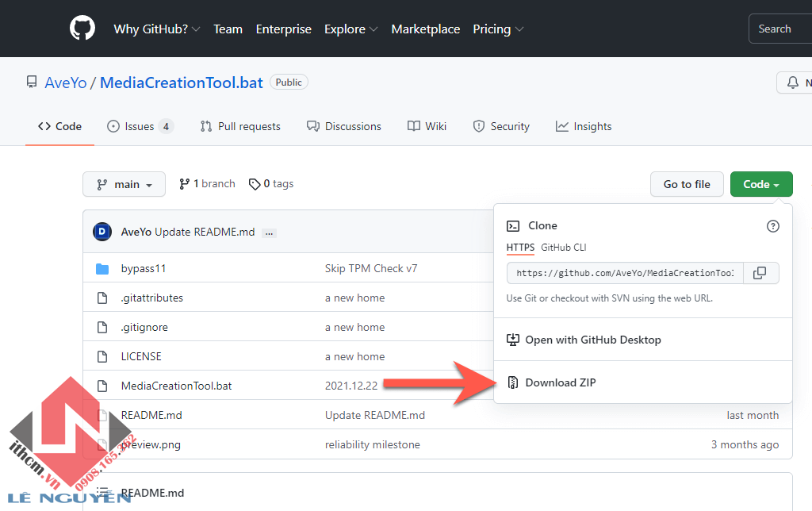Open the Security tab
This screenshot has height=511, width=812.
click(x=501, y=126)
